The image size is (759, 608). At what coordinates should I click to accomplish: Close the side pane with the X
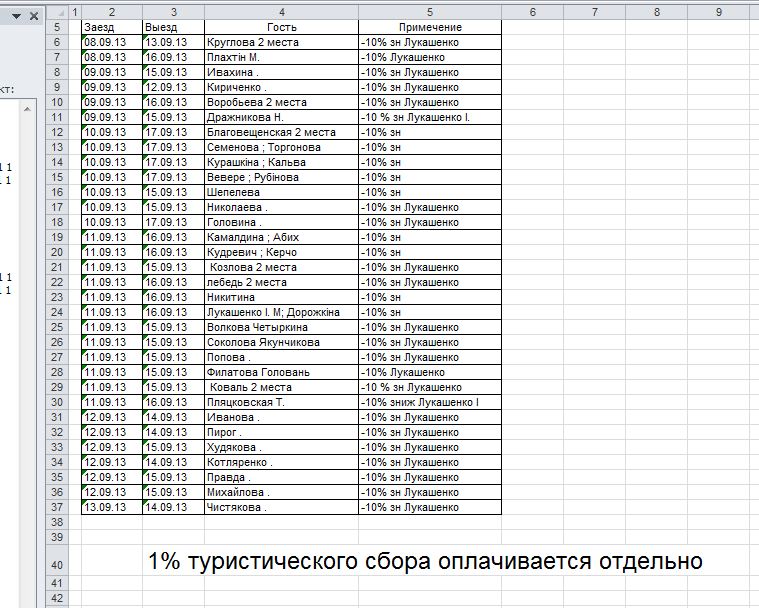point(34,16)
